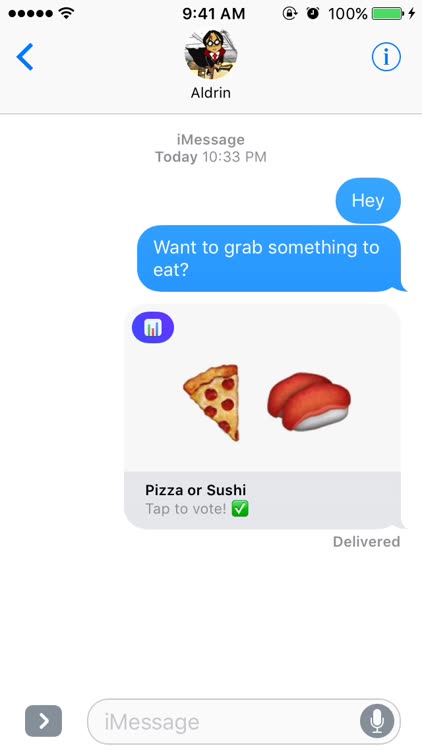Screen dimensions: 422x750
Task: Tap the Aldrin contact name
Action: [211, 92]
